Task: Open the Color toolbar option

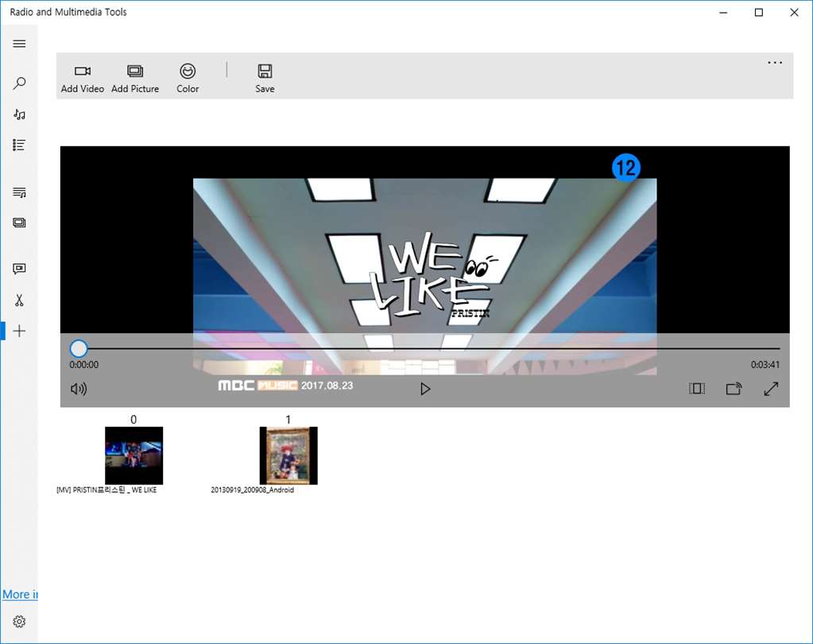Action: 188,78
